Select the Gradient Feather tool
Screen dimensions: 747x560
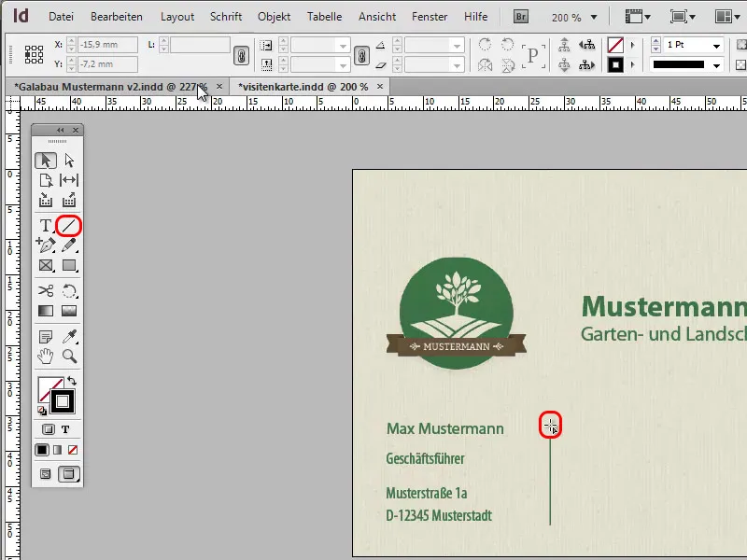69,311
